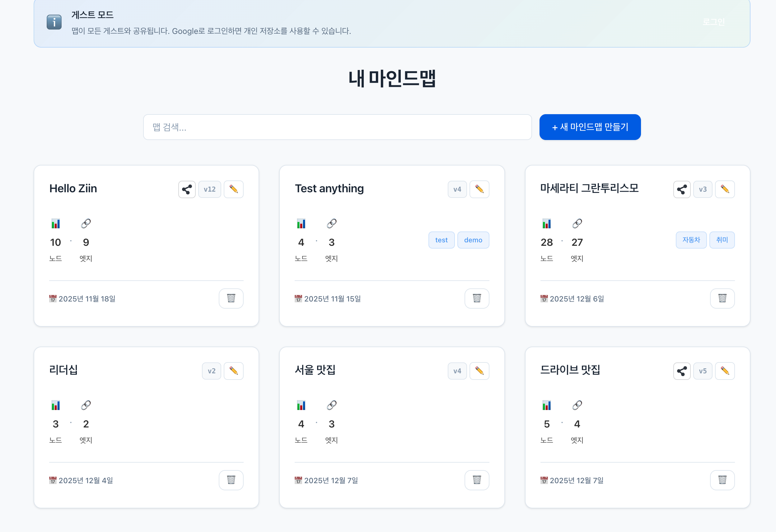Share the Hello Ziin mind map
This screenshot has width=776, height=532.
pyautogui.click(x=187, y=189)
